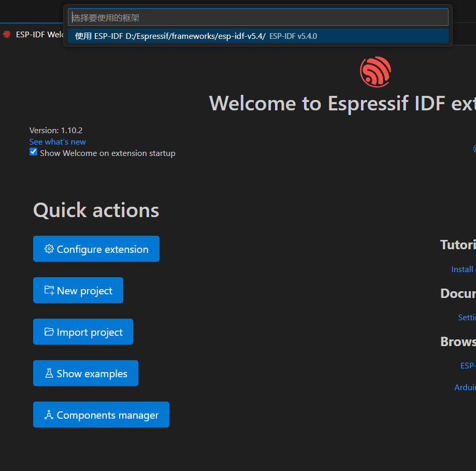This screenshot has height=471, width=476.
Task: Click the Show examples button label
Action: (x=92, y=374)
